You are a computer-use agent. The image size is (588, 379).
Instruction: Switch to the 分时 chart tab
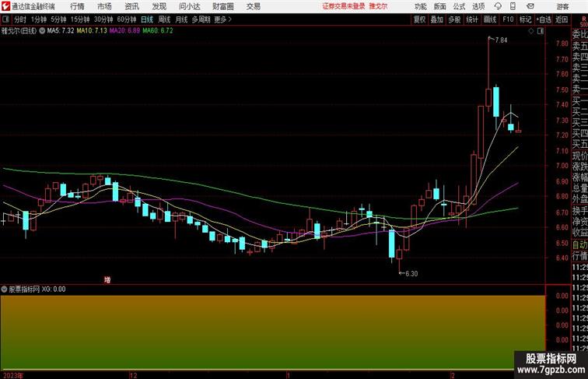click(x=20, y=19)
